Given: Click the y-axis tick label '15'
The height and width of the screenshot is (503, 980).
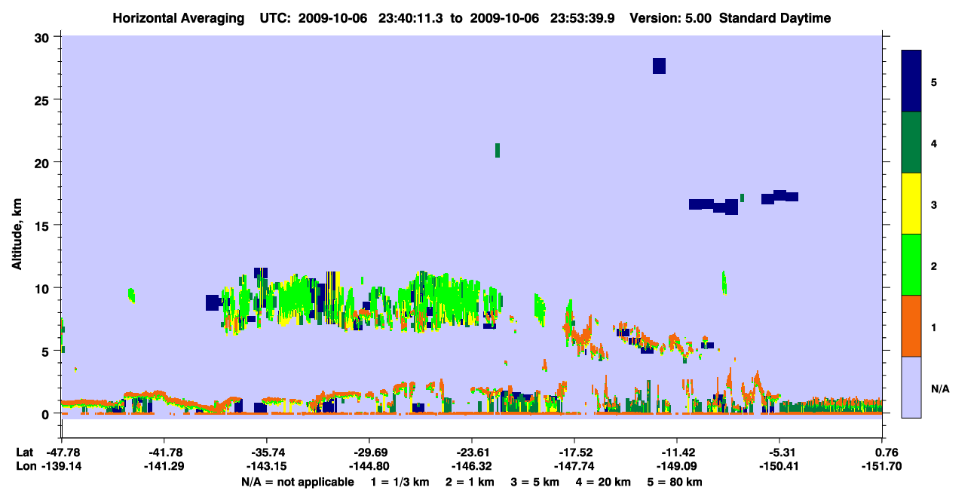Looking at the screenshot, I should click(44, 225).
